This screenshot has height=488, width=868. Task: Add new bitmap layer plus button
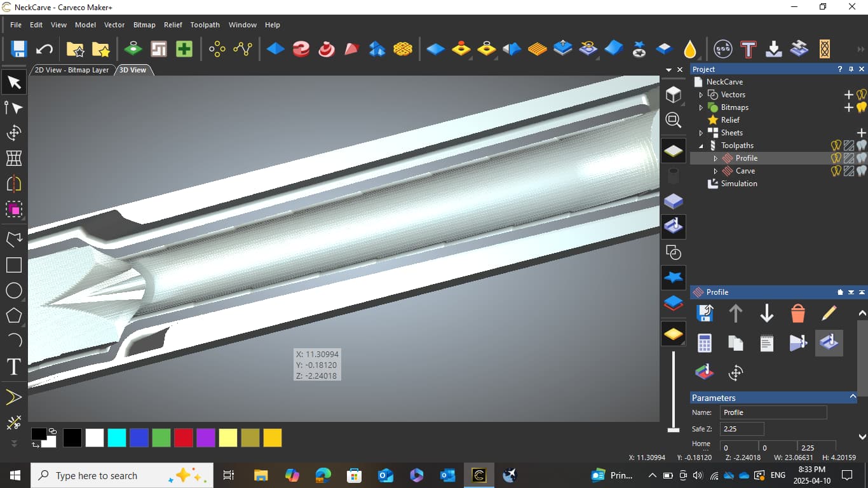tap(849, 107)
